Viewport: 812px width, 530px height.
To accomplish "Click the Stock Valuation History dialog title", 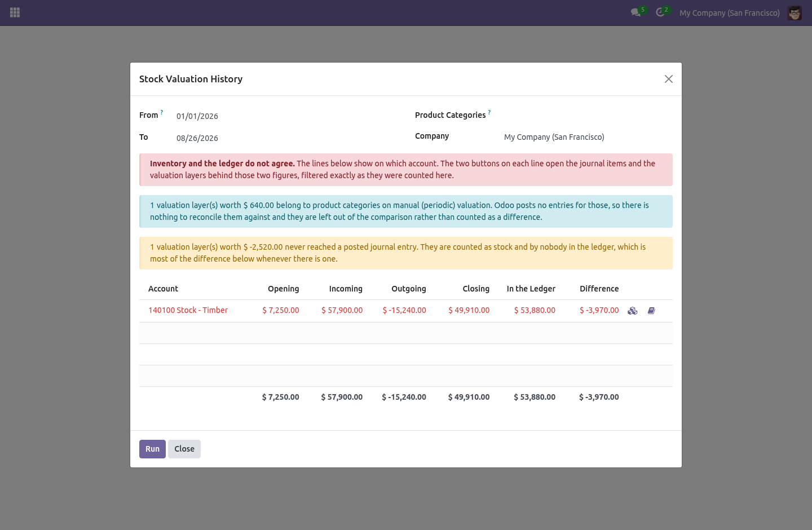I will point(191,79).
